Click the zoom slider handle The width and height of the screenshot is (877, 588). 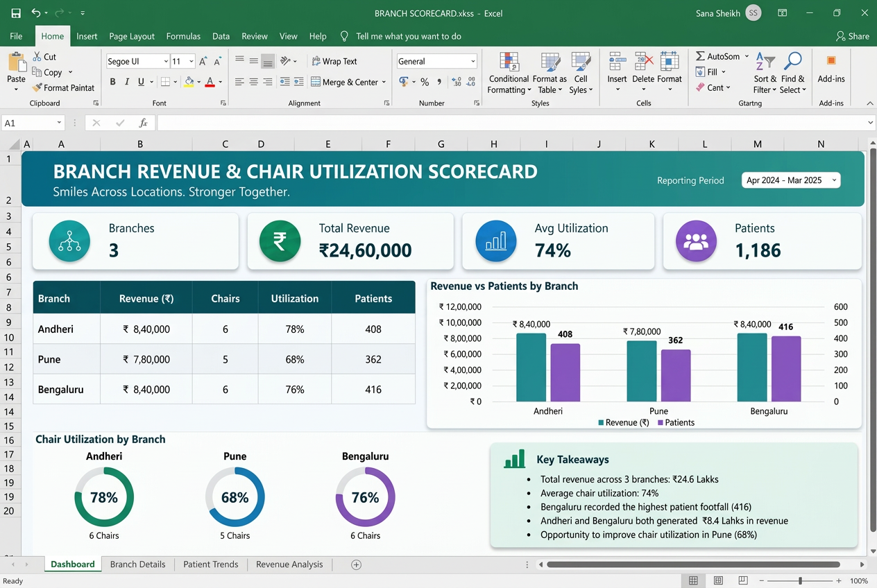[801, 580]
